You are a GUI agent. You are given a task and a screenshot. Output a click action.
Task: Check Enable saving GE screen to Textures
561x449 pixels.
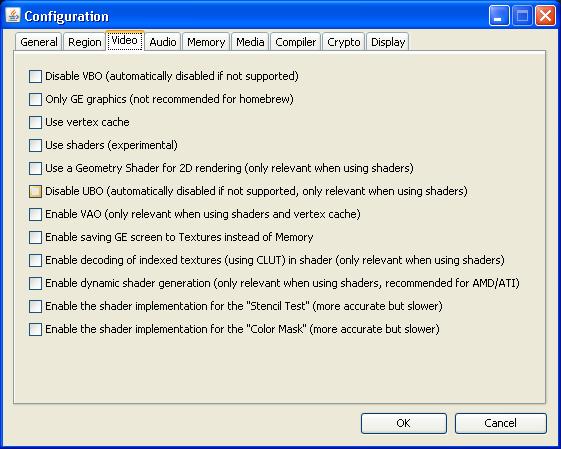[35, 237]
